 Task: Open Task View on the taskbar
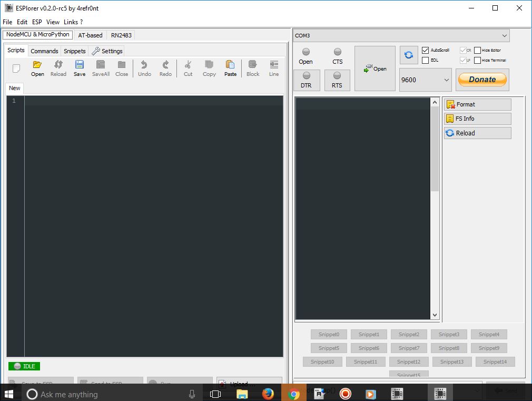tap(215, 394)
